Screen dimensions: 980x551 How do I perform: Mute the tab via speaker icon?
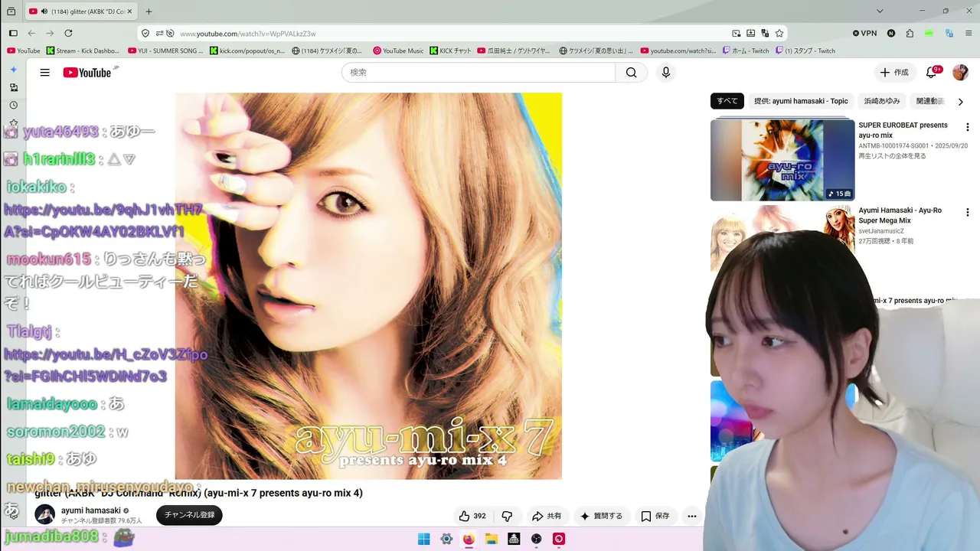[x=44, y=11]
